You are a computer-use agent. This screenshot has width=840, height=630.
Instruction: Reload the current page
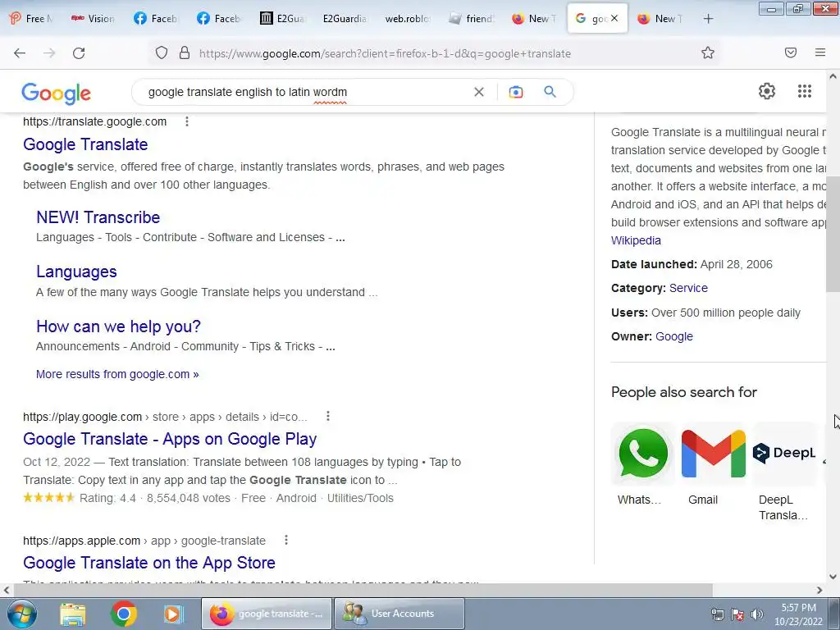coord(79,53)
